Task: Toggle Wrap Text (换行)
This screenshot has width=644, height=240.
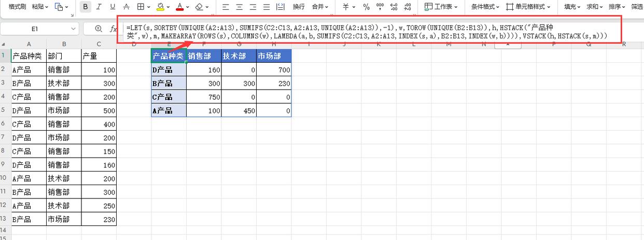Action: [x=299, y=7]
